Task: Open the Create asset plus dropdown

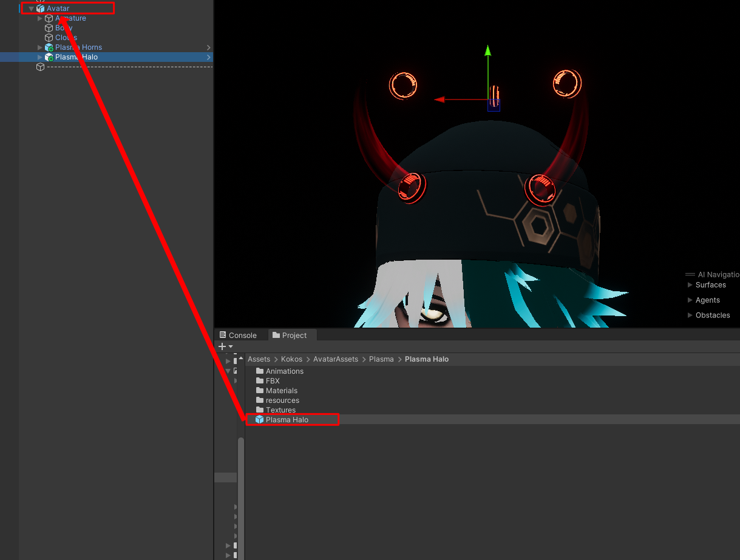Action: 225,346
